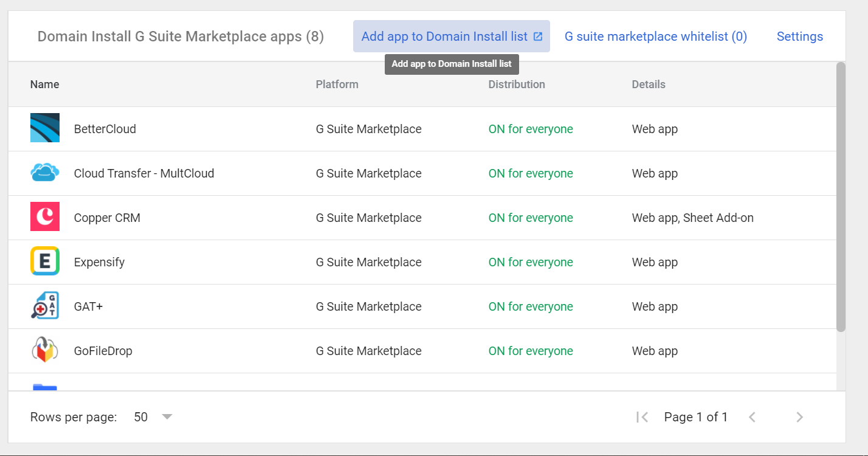Go to the first page icon
The width and height of the screenshot is (868, 456).
coord(642,417)
